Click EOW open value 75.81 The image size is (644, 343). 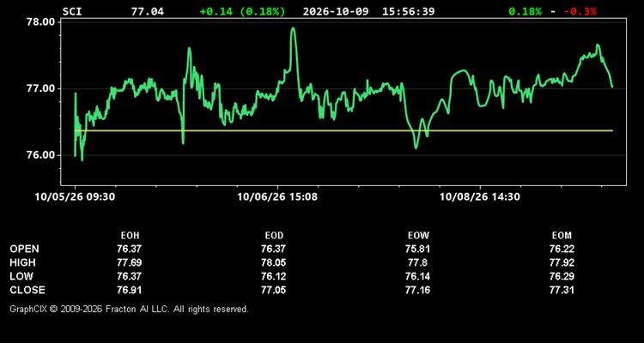coord(417,249)
